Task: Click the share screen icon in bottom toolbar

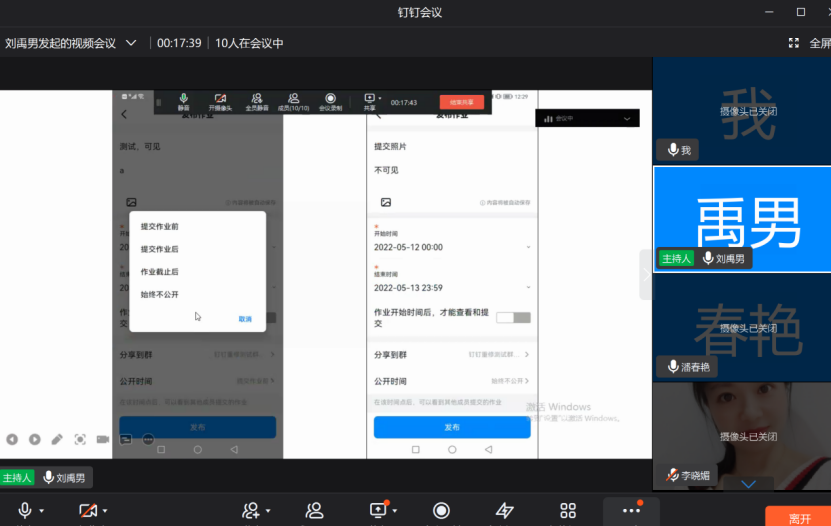Action: [x=378, y=510]
